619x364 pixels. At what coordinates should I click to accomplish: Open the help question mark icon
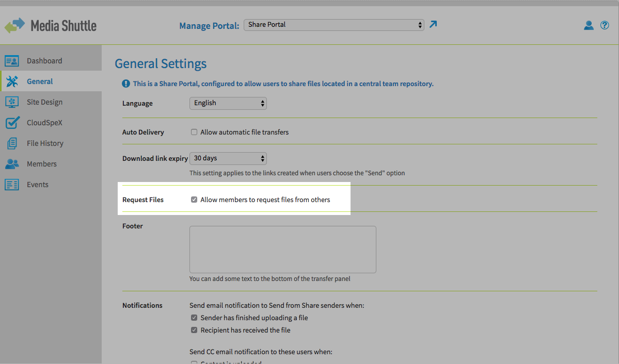coord(605,25)
